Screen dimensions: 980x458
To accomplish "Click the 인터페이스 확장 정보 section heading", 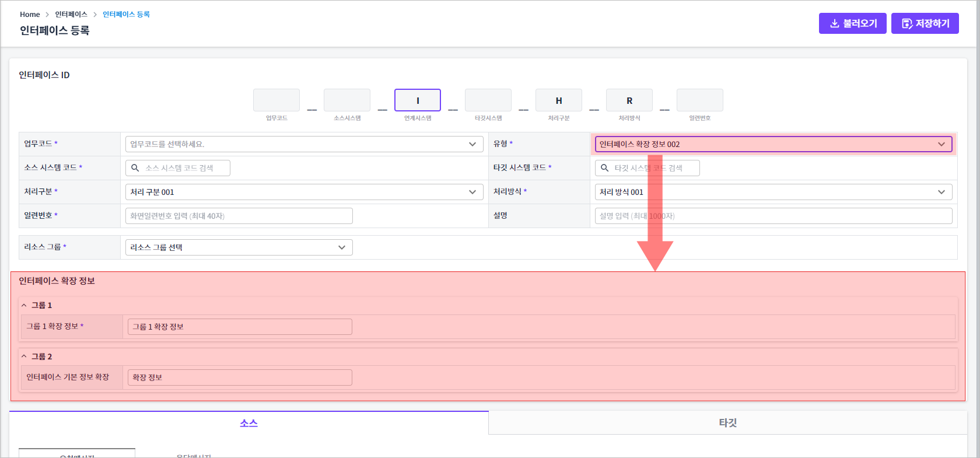I will tap(57, 281).
